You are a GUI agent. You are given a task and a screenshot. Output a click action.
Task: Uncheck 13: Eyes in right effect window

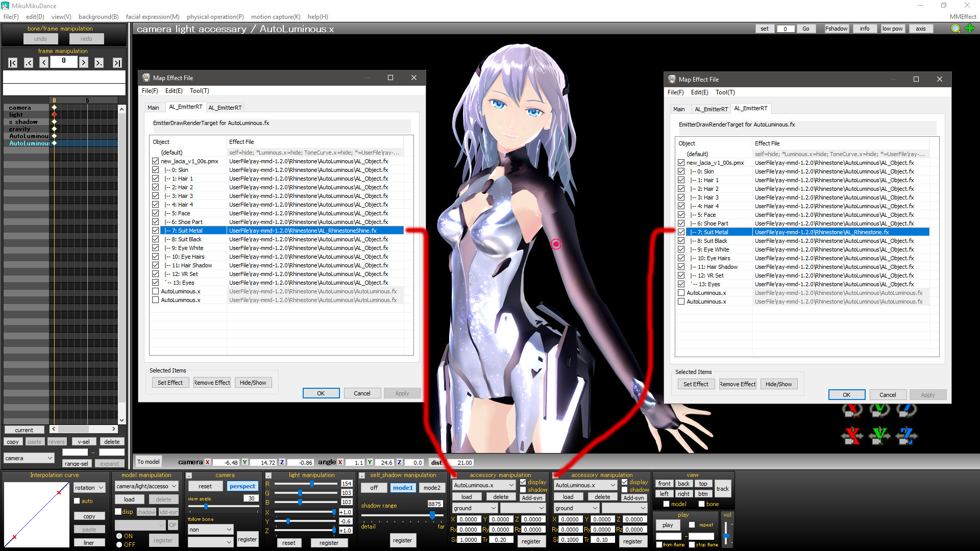click(681, 284)
